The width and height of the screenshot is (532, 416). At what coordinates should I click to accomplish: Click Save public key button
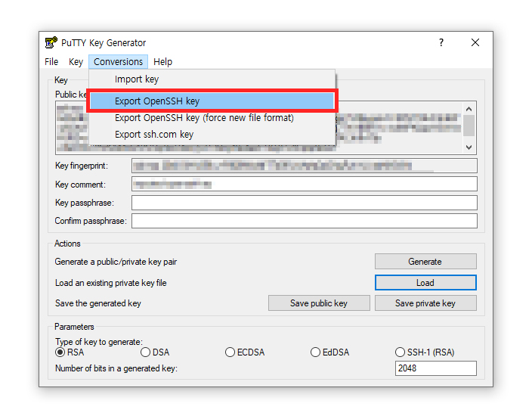pos(319,303)
